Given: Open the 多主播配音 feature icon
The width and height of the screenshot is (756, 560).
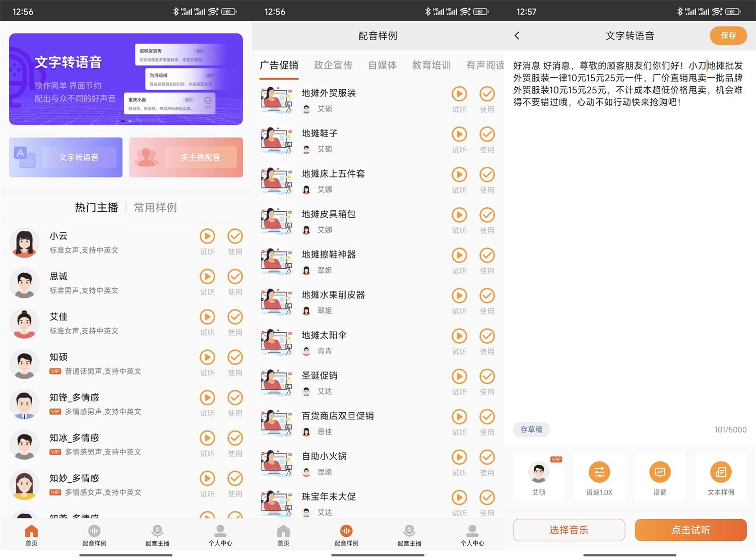Looking at the screenshot, I should click(x=185, y=157).
